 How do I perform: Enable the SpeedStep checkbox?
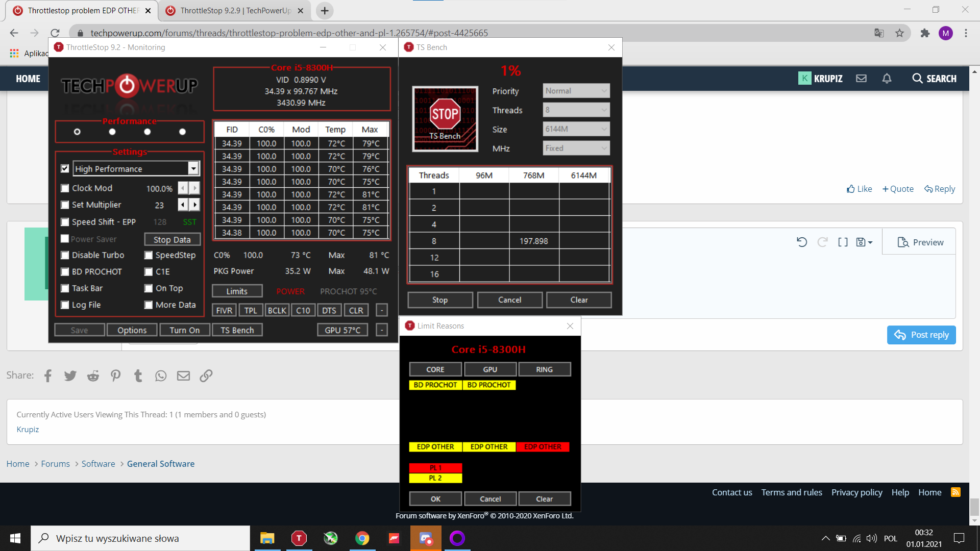[149, 255]
